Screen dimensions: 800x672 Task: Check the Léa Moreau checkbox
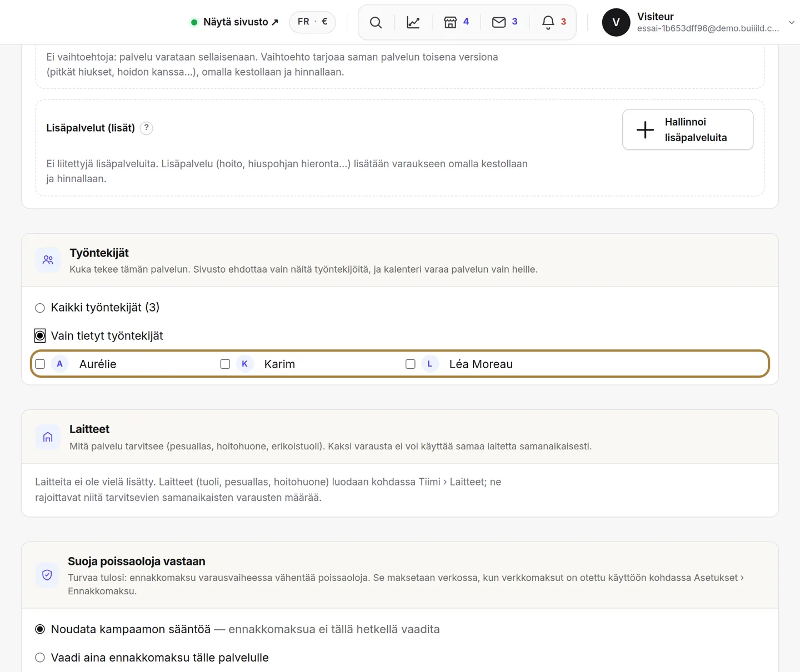tap(411, 364)
